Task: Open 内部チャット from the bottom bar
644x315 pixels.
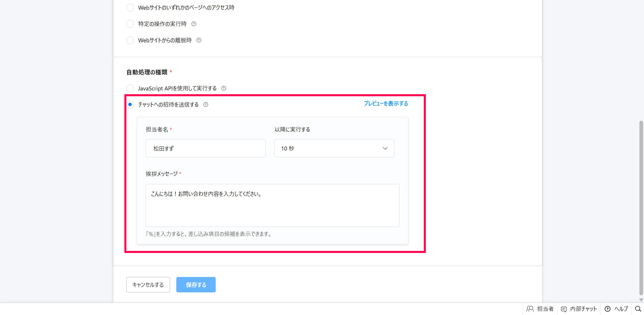Action: pos(579,309)
